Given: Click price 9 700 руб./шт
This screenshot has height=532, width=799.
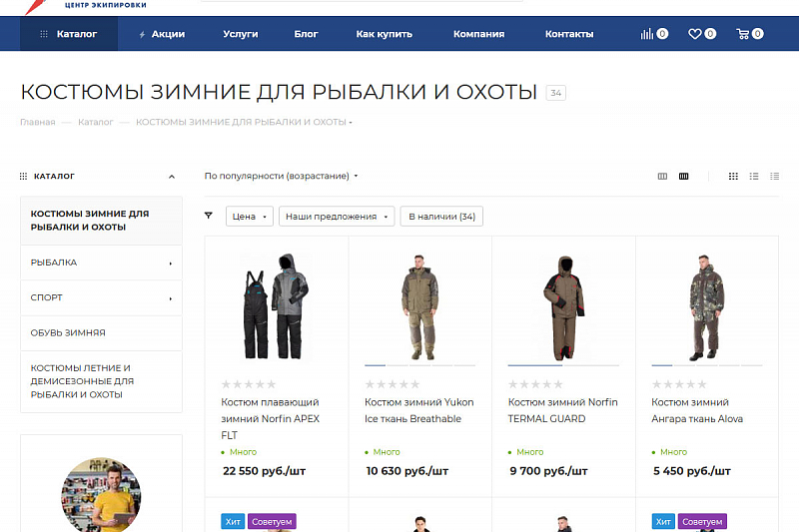Looking at the screenshot, I should [x=548, y=471].
